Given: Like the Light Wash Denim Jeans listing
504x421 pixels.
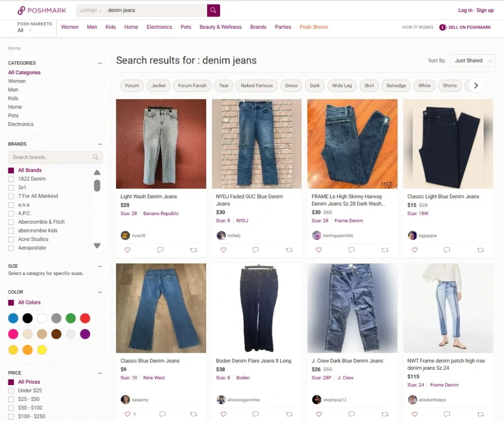Looking at the screenshot, I should (127, 250).
